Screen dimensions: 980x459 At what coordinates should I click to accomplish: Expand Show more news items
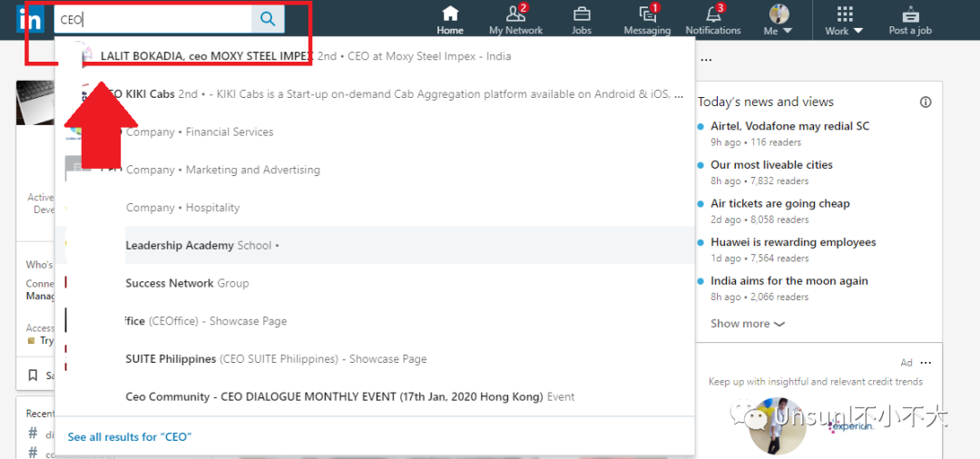pos(747,324)
